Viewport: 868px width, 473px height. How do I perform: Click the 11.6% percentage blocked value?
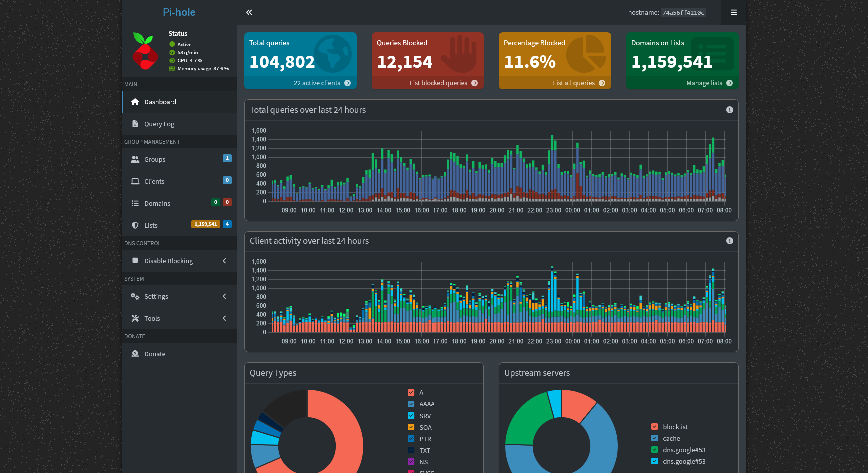tap(530, 62)
